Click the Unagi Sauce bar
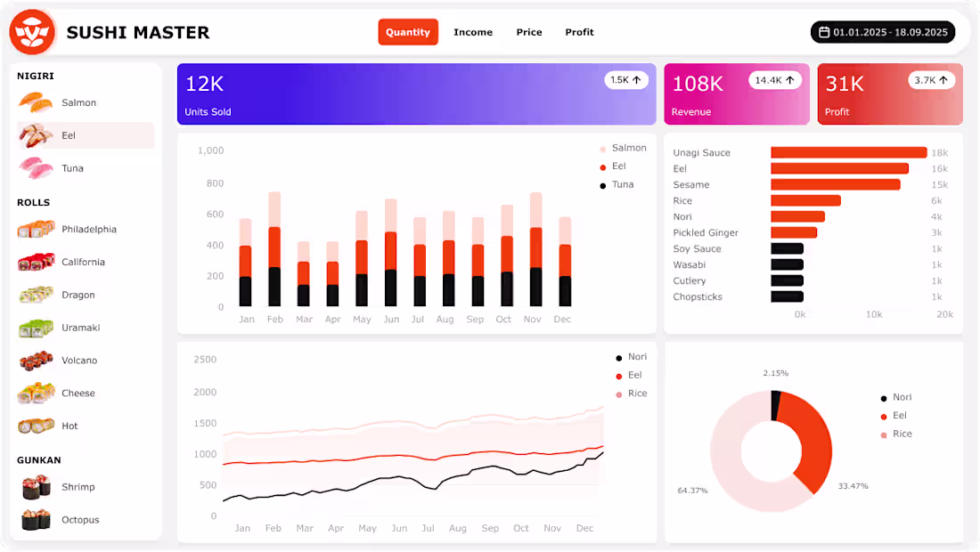The height and width of the screenshot is (552, 980). click(849, 152)
